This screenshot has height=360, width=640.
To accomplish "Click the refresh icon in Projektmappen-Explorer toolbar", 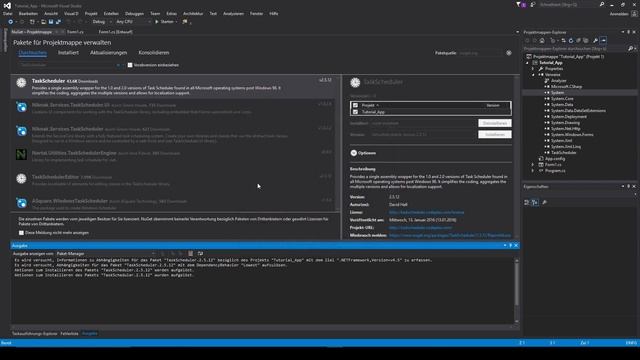I will tap(571, 40).
